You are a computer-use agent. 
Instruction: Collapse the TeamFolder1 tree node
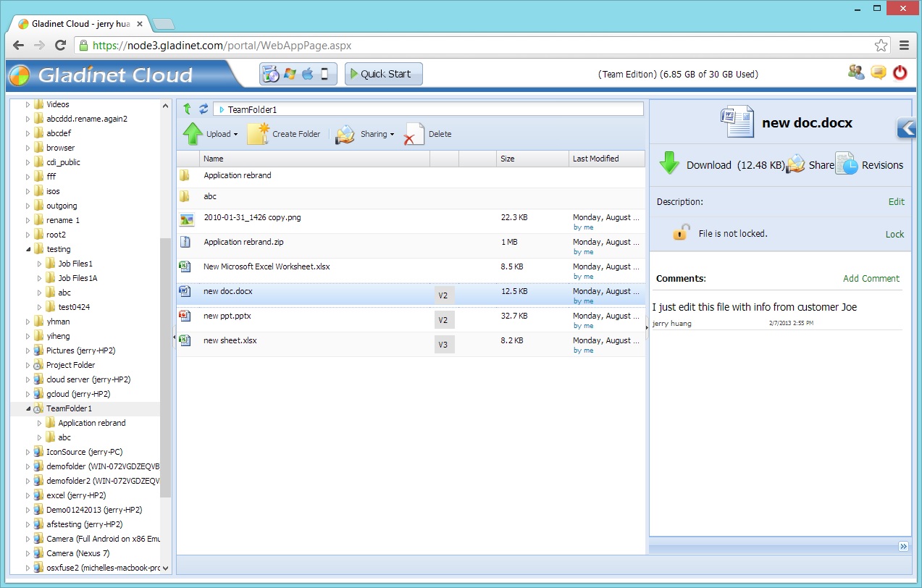point(28,408)
